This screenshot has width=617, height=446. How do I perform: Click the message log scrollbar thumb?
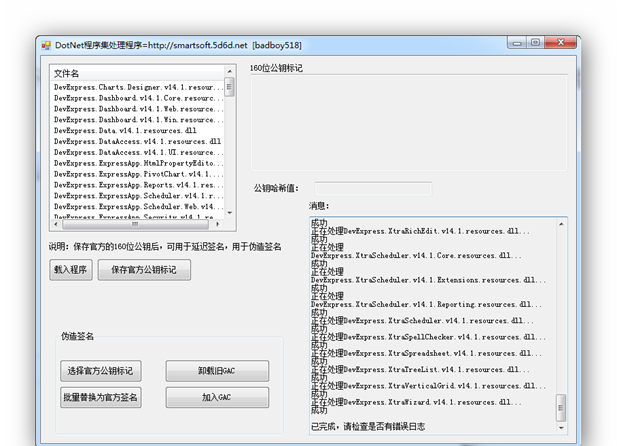(561, 408)
